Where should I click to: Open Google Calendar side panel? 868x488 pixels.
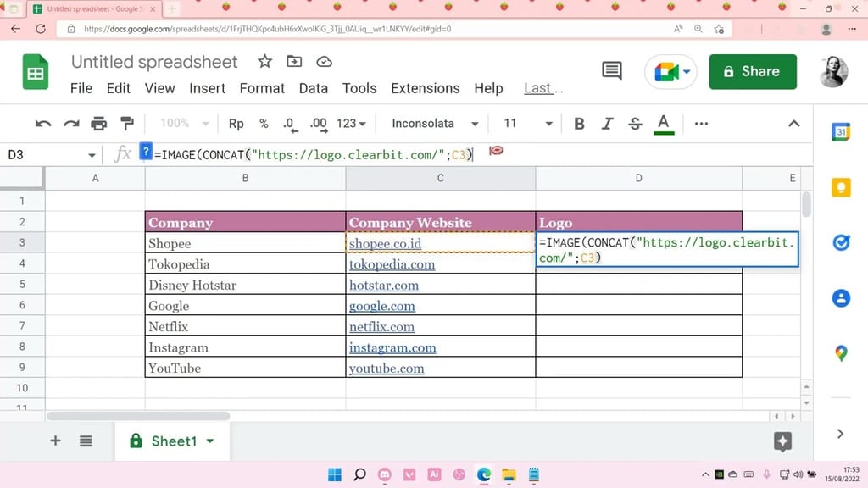pyautogui.click(x=842, y=131)
